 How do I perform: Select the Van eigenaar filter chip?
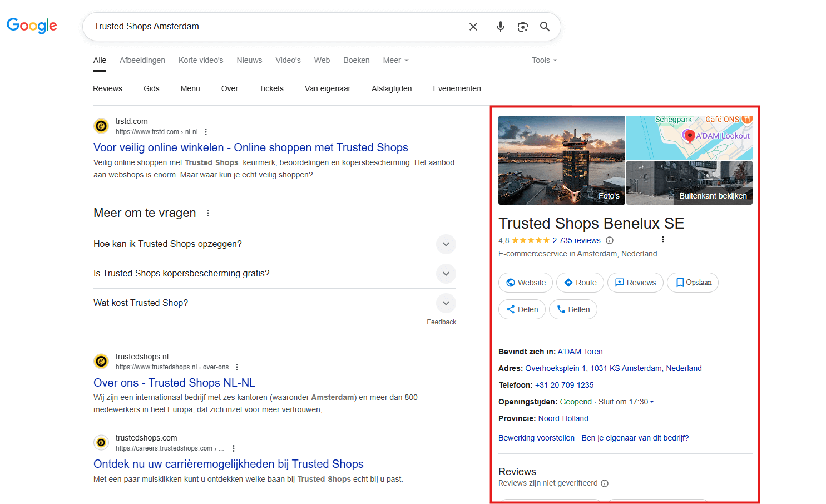(328, 88)
